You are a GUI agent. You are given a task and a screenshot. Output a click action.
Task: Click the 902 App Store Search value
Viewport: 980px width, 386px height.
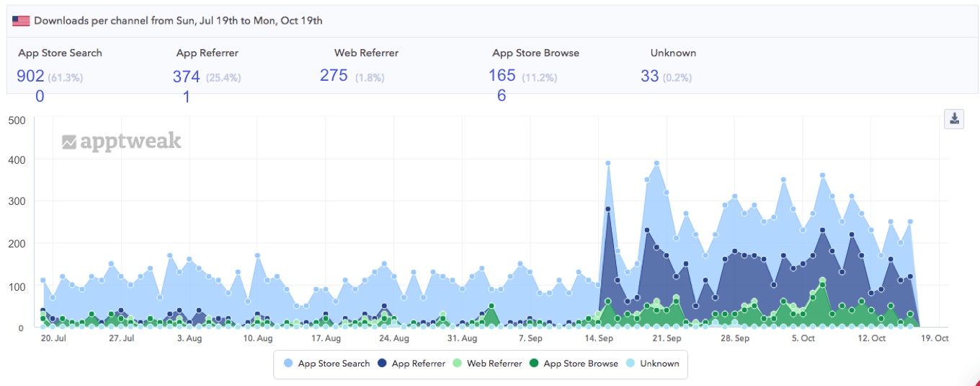[x=30, y=76]
